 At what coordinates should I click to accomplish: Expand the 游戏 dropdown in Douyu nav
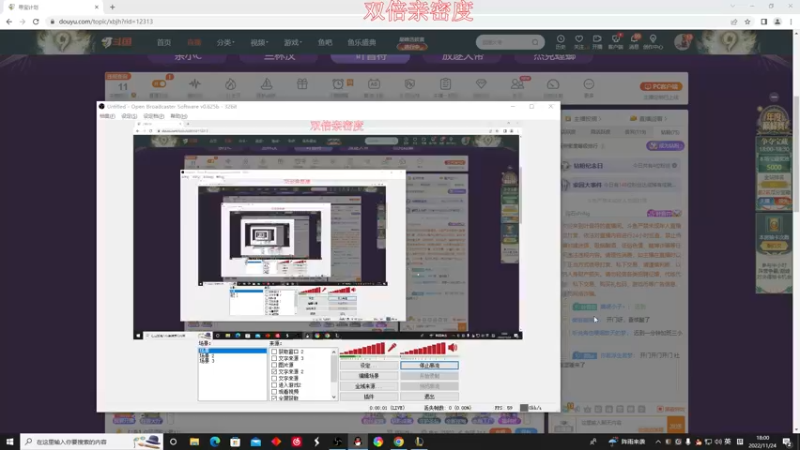coord(293,42)
